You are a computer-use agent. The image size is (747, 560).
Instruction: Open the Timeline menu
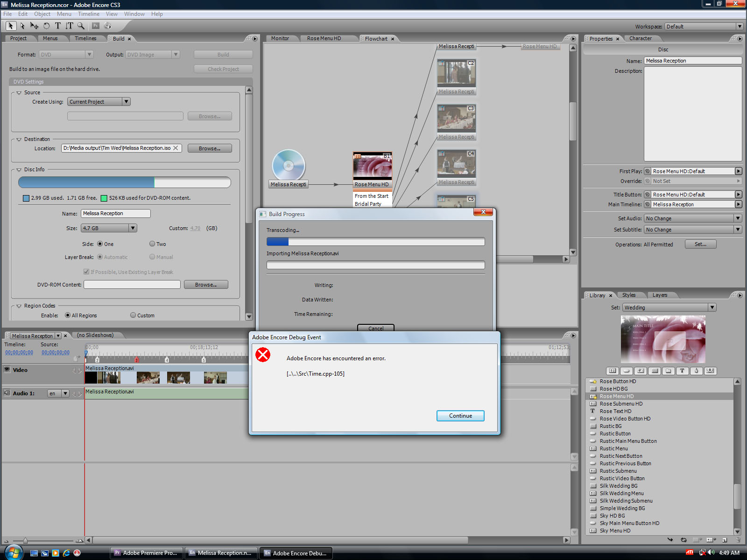(x=88, y=14)
